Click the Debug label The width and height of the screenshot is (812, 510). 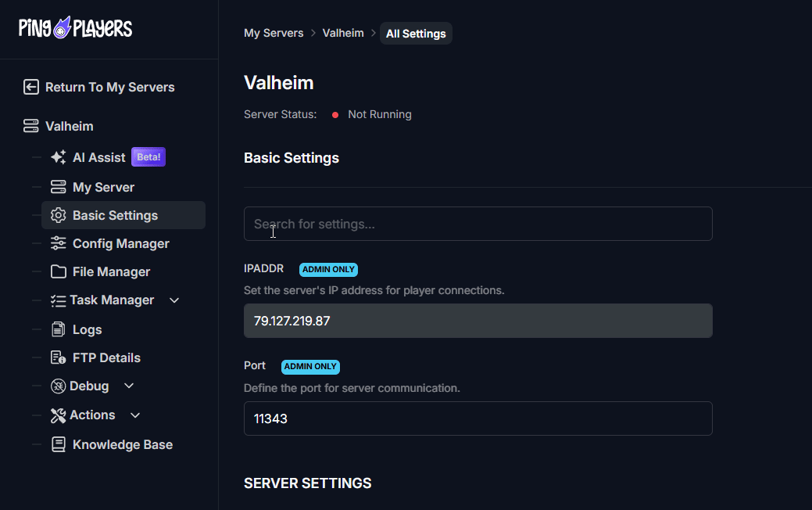click(x=89, y=386)
